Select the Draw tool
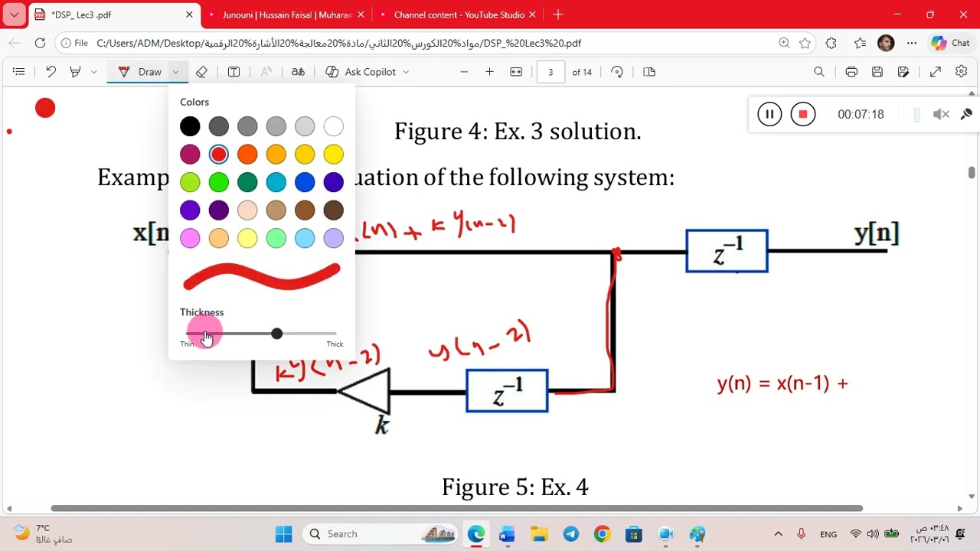 tap(141, 72)
